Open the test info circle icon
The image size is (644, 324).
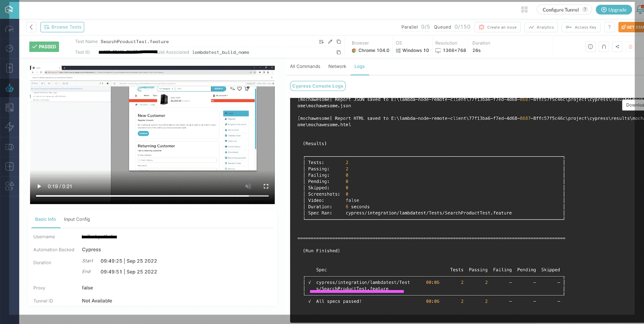[590, 47]
